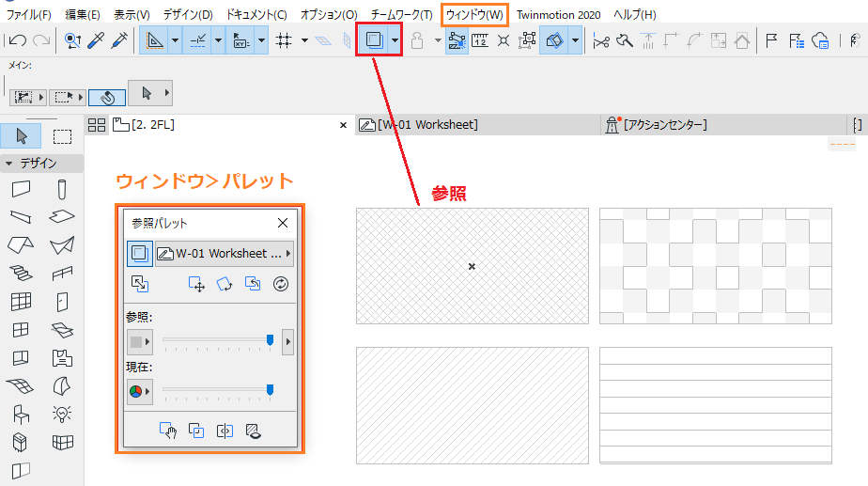Open the ウィンドウ(W) menu

pos(474,15)
